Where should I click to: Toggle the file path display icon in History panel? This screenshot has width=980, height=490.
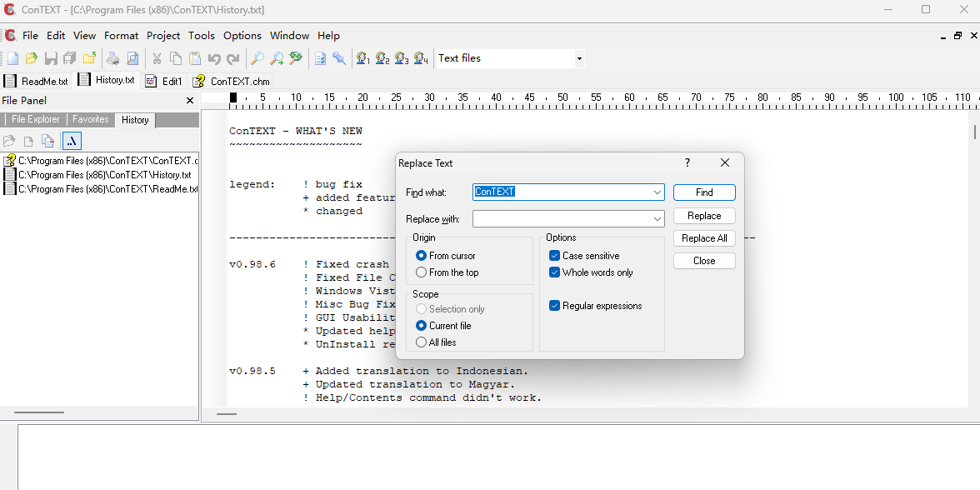[72, 141]
